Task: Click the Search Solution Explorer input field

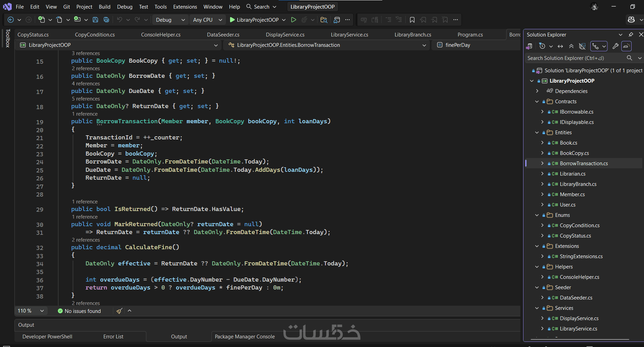Action: (575, 58)
